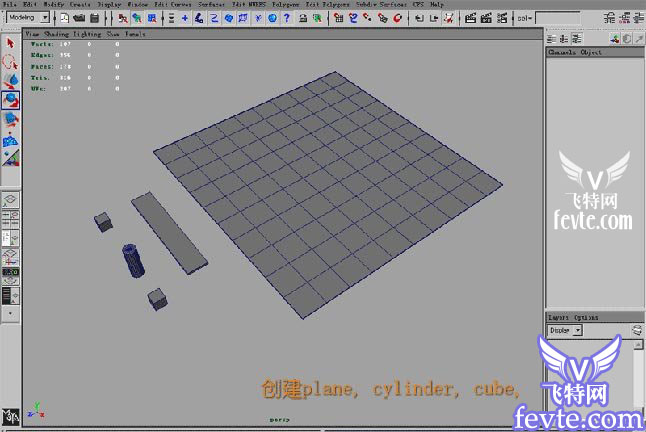Select the large polygon plane in viewport
The image size is (646, 432).
point(328,194)
